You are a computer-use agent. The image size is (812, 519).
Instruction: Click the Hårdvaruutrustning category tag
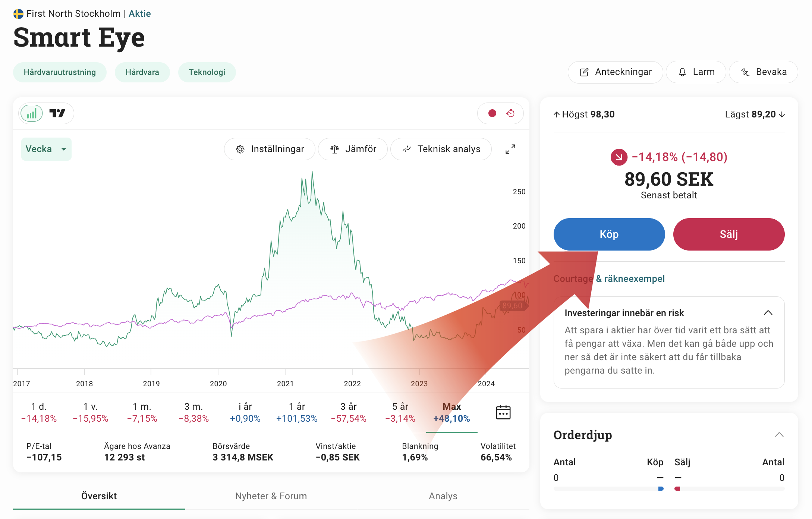click(60, 72)
